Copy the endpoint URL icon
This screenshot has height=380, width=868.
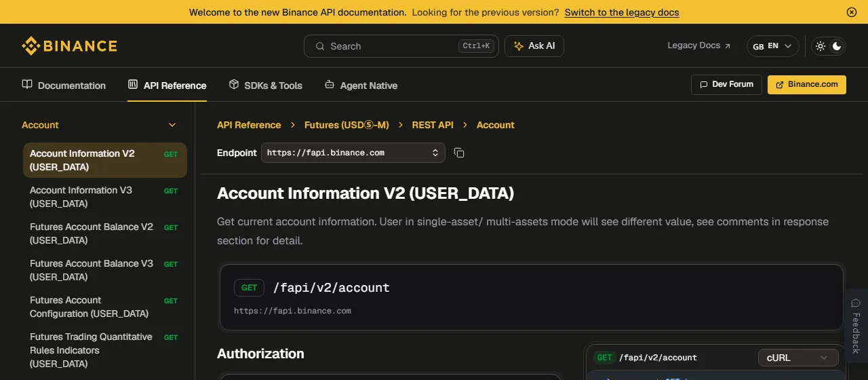pos(459,153)
